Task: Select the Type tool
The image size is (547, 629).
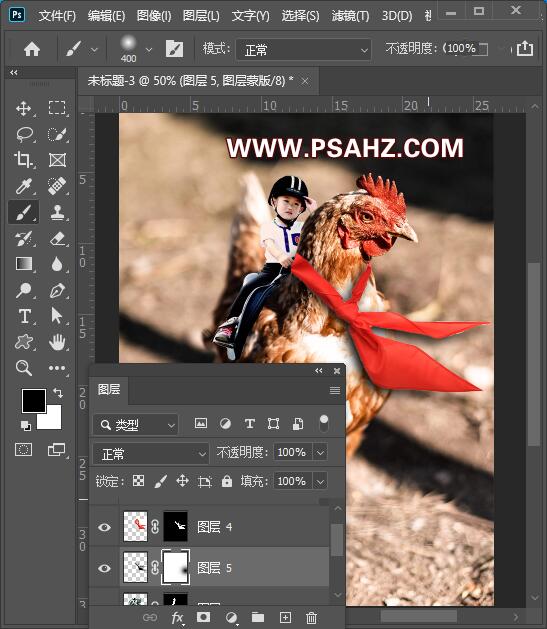Action: 24,316
